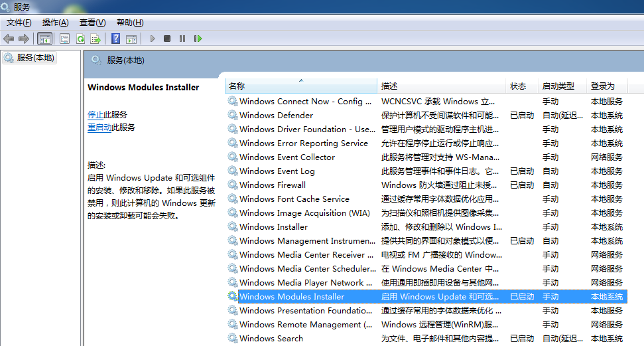This screenshot has height=346, width=644.
Task: Open the Help question-mark toolbar icon
Action: pos(116,39)
